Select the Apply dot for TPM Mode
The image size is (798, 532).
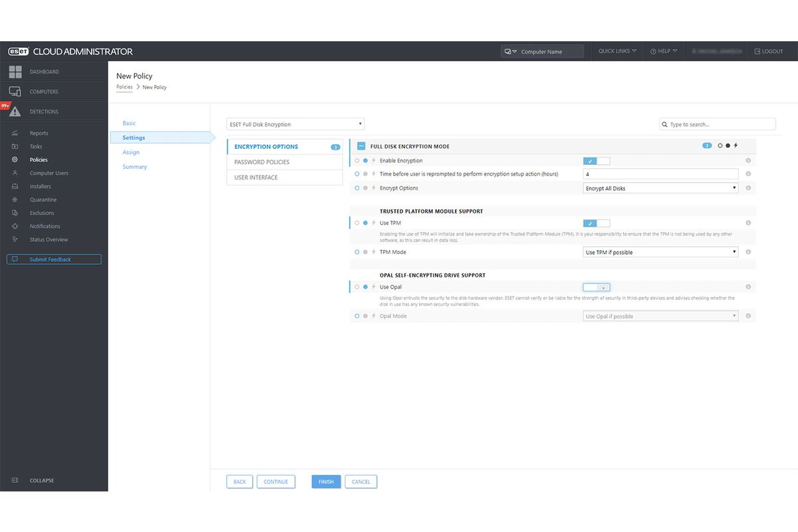365,252
